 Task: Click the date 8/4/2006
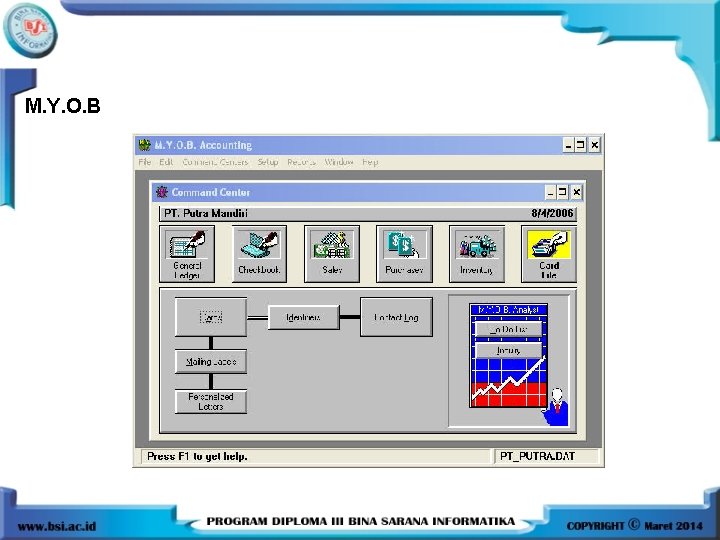coord(552,213)
